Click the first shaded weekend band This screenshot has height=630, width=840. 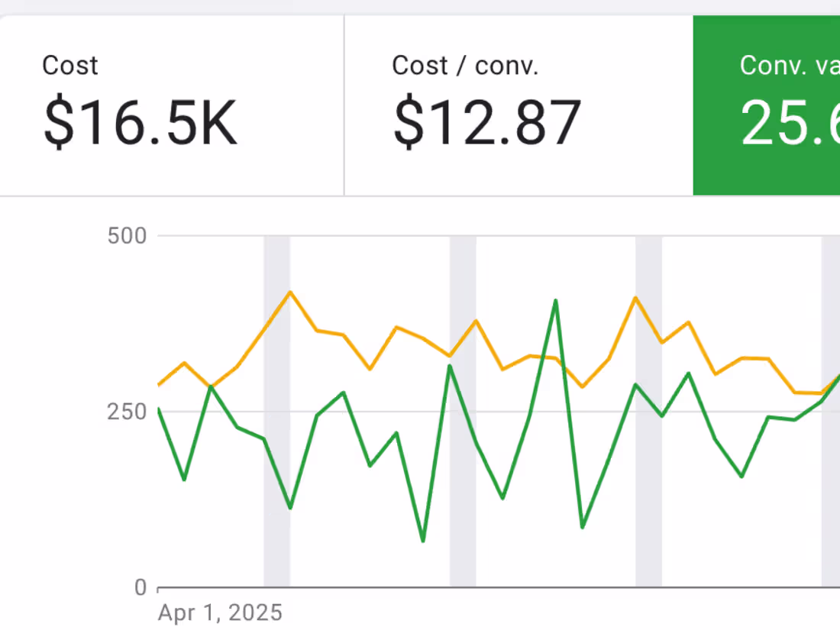coord(276,412)
